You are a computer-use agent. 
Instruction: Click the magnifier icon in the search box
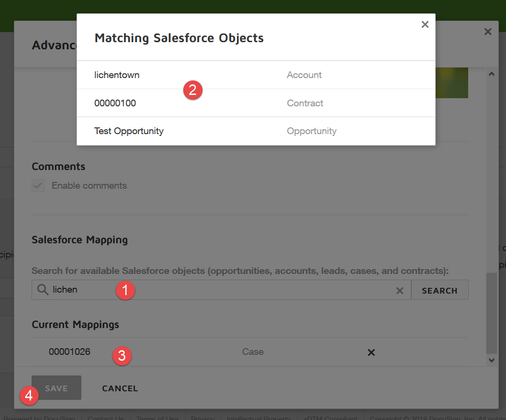tap(43, 290)
